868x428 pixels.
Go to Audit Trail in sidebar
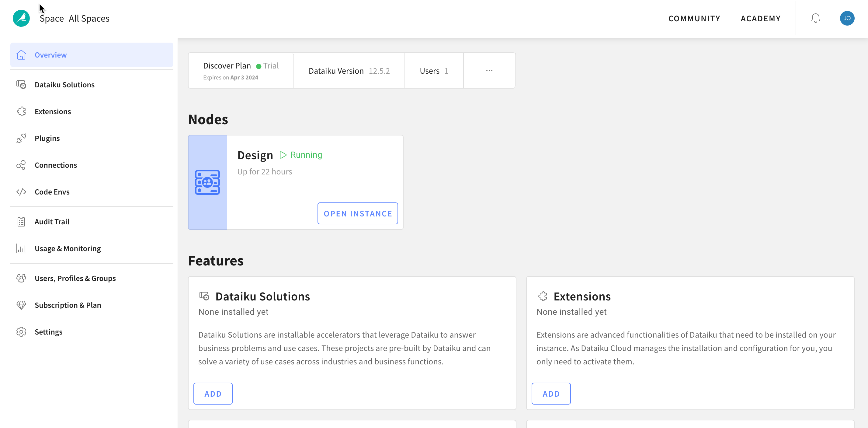pos(52,222)
